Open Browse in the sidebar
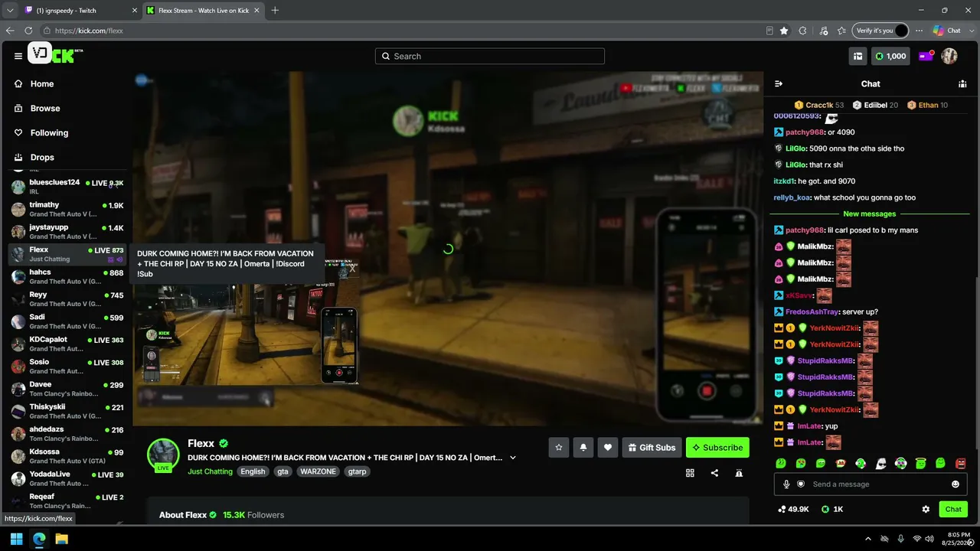This screenshot has height=551, width=980. [x=44, y=108]
